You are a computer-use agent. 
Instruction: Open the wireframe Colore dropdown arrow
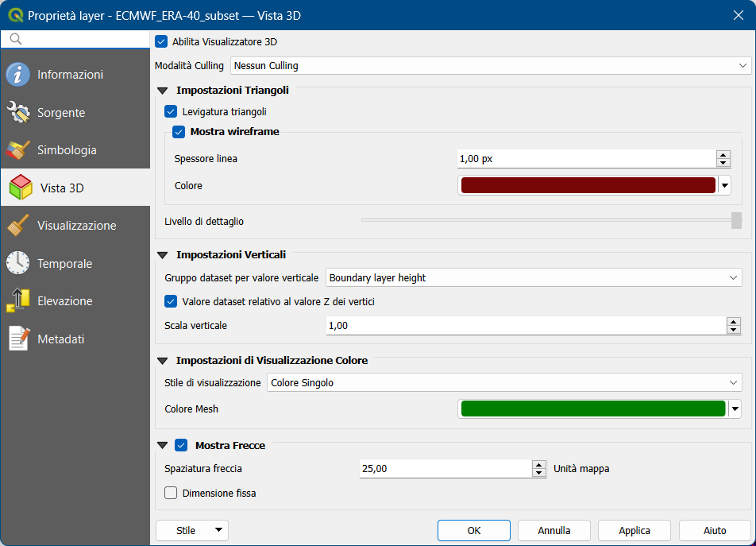[725, 185]
